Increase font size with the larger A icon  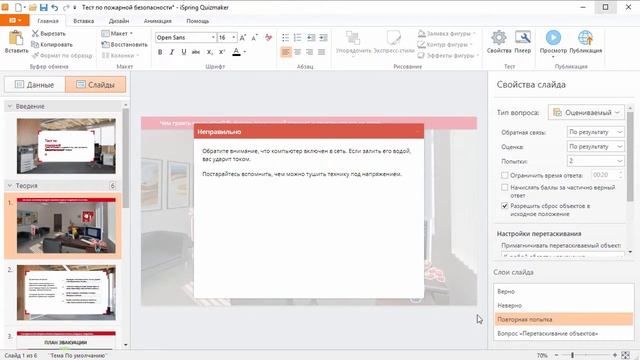243,38
